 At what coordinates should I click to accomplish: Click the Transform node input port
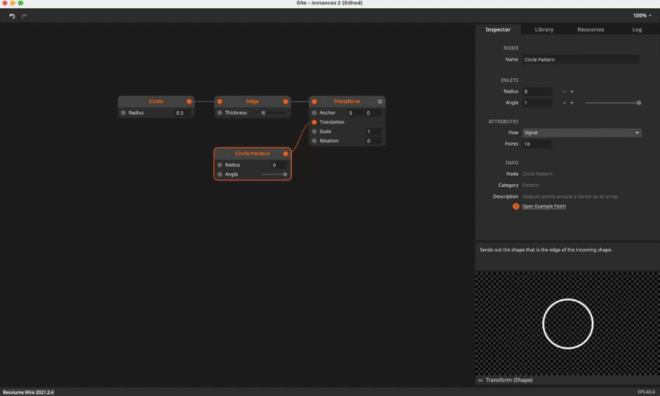tap(314, 101)
